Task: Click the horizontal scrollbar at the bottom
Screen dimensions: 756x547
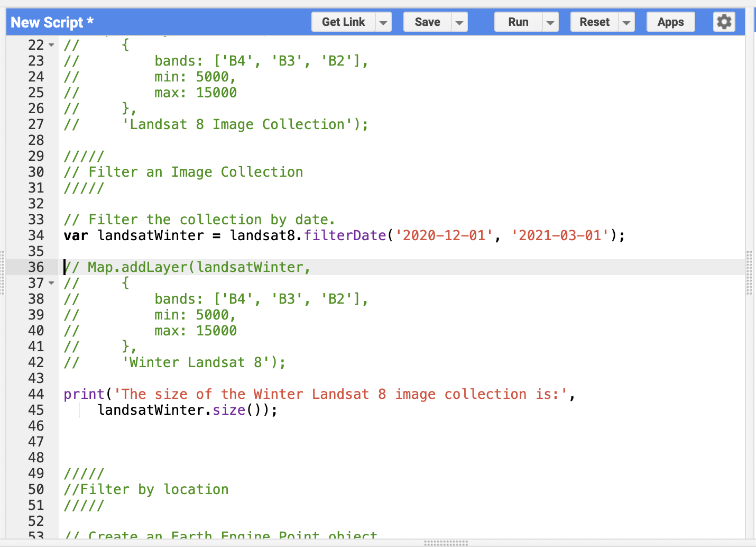Action: (446, 543)
